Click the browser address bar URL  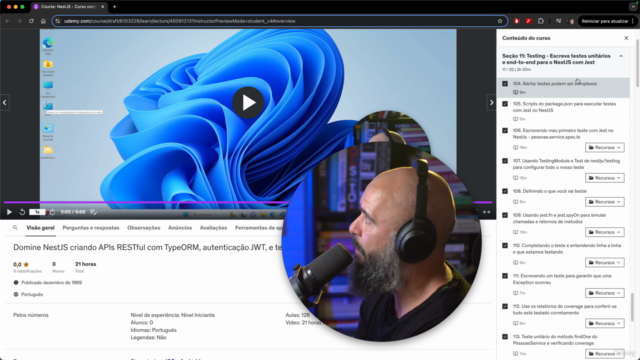point(180,21)
